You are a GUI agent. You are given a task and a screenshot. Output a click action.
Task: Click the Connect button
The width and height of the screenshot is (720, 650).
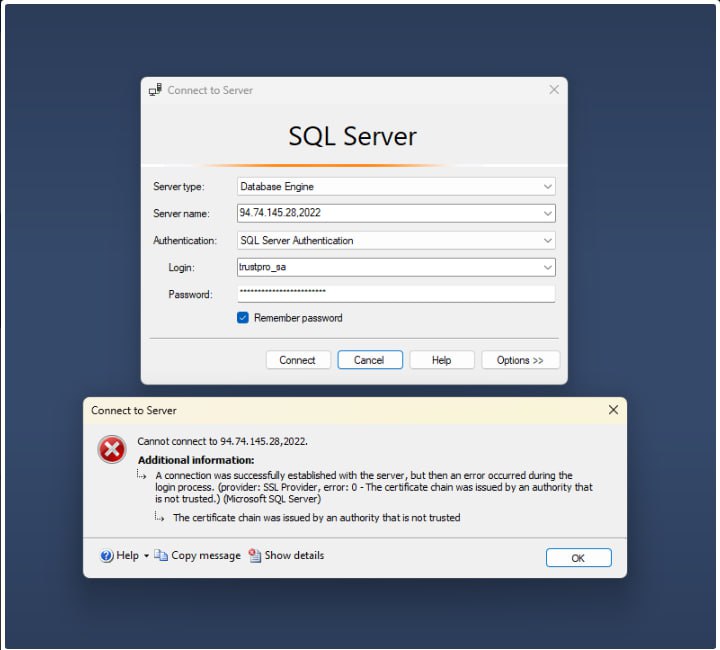tap(298, 360)
